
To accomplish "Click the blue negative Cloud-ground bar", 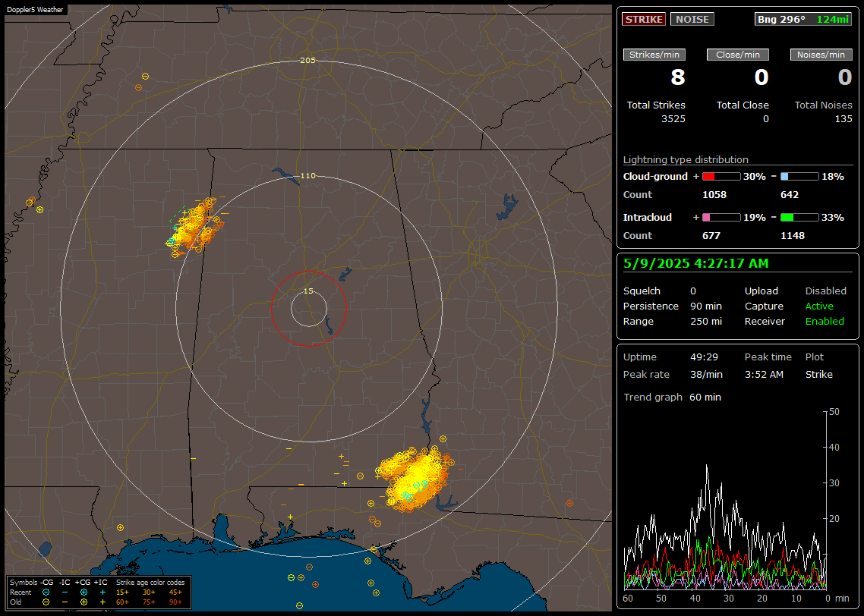I will tap(799, 177).
